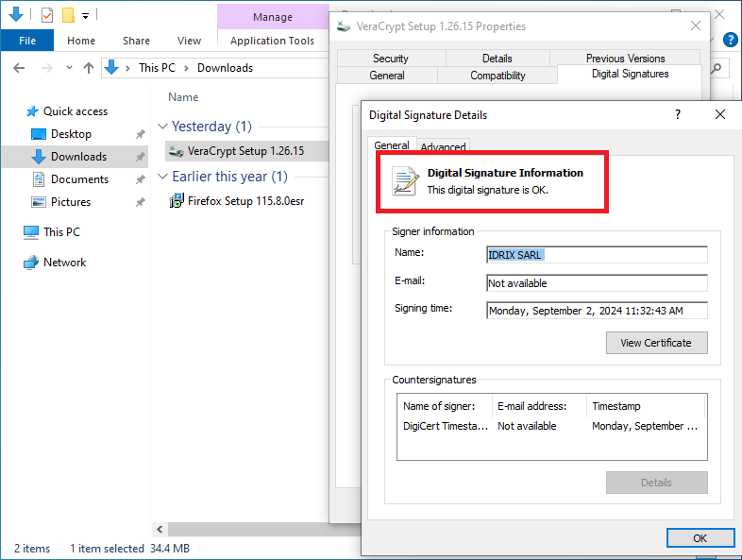The image size is (742, 560).
Task: Go up one folder level with up arrow
Action: tap(89, 68)
